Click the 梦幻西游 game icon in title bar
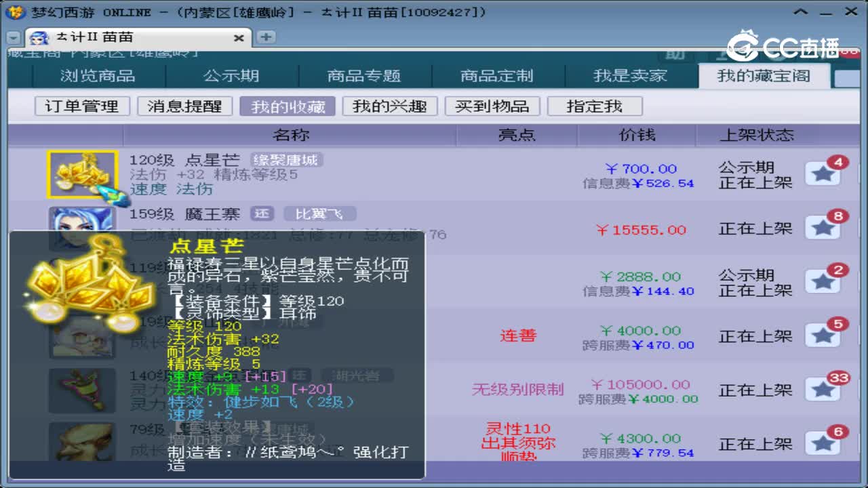 [16, 12]
